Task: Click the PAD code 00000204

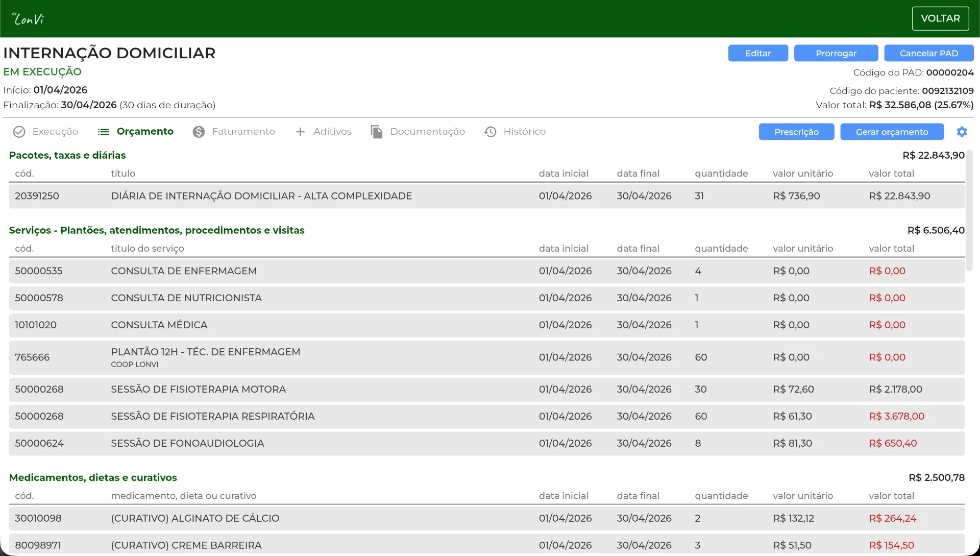Action: [950, 72]
